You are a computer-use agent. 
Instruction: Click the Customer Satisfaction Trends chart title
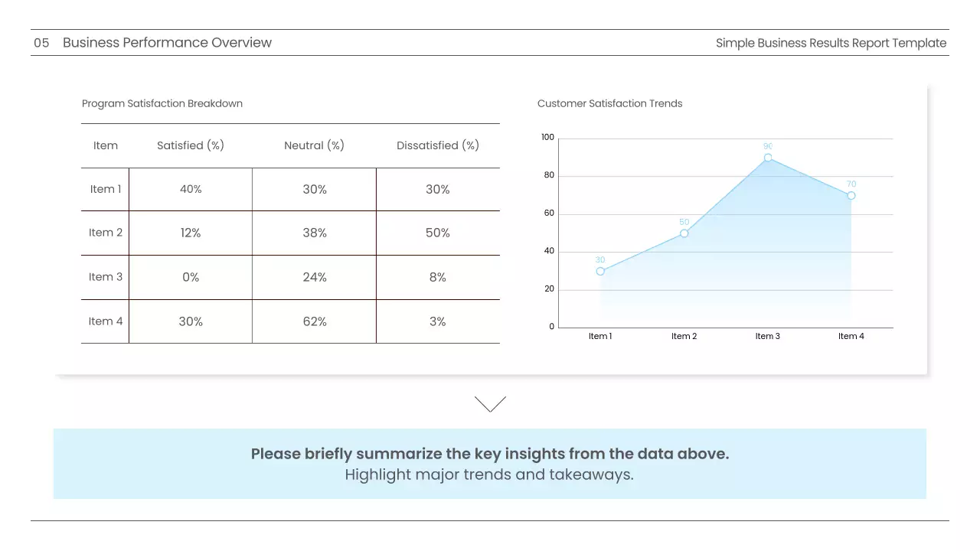609,103
